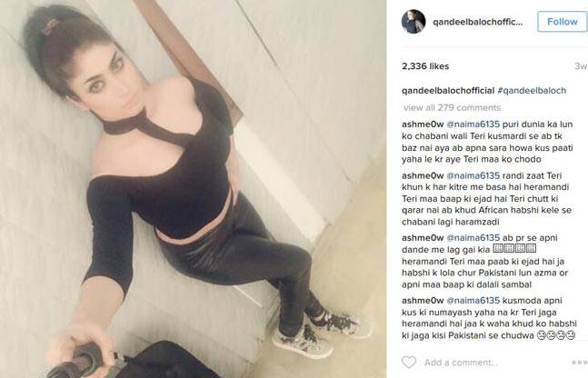Click qandeelbalochofficial username in the caption

(x=448, y=90)
